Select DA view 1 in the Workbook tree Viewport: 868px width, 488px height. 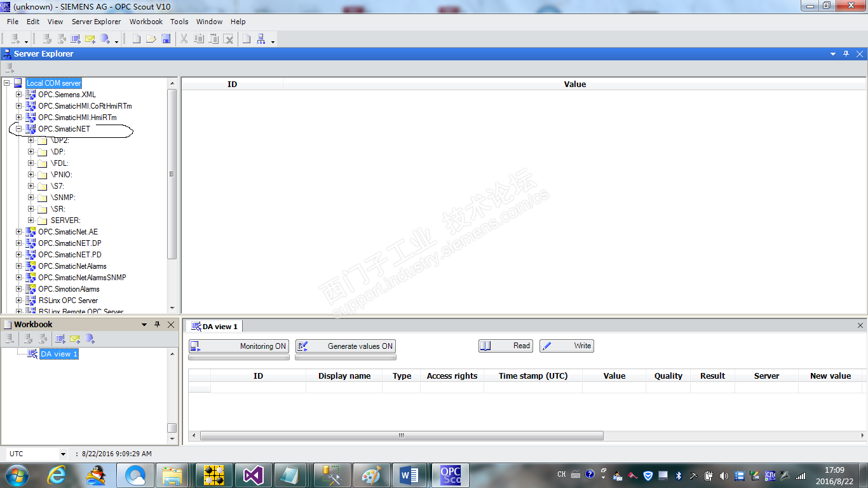[x=58, y=354]
